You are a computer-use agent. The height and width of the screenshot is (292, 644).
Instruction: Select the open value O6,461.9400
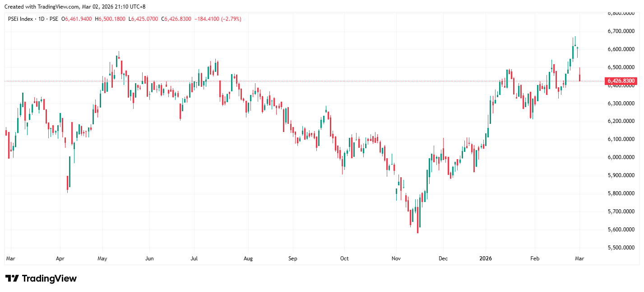[x=77, y=19]
